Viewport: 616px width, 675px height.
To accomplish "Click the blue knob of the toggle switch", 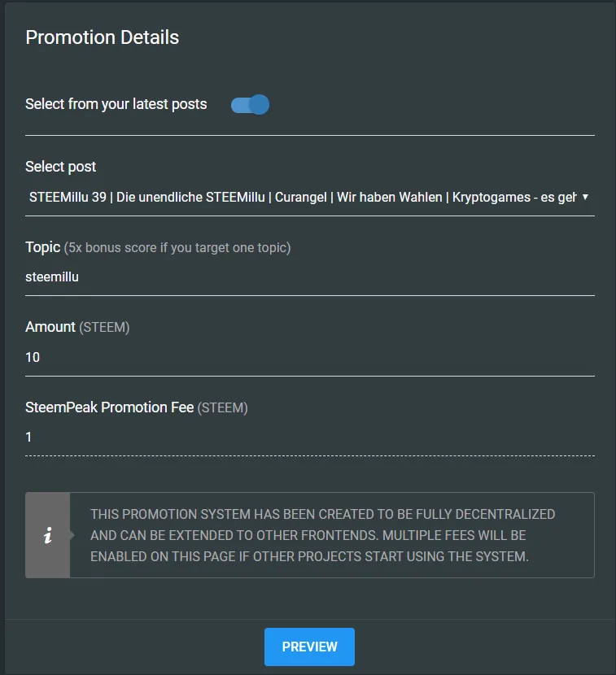I will point(260,105).
